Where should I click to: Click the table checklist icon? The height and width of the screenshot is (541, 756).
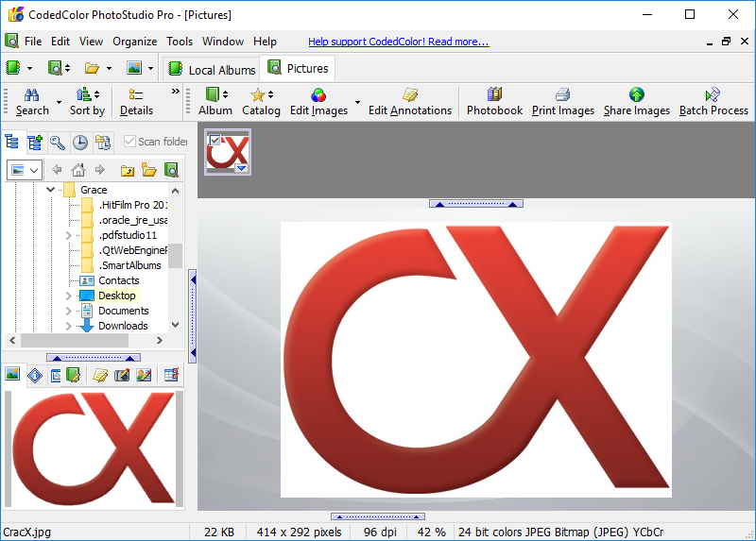172,374
